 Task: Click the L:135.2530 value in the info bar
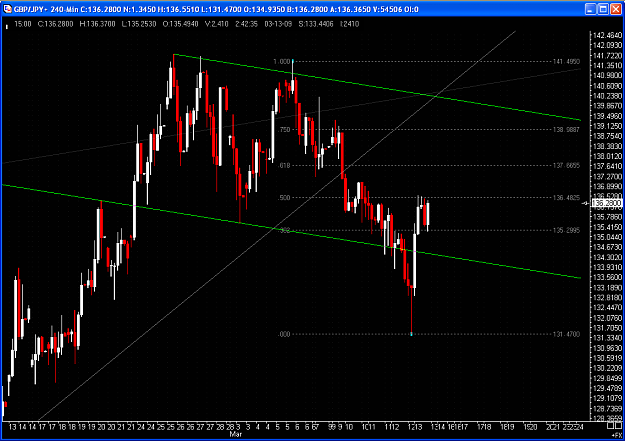pyautogui.click(x=139, y=24)
